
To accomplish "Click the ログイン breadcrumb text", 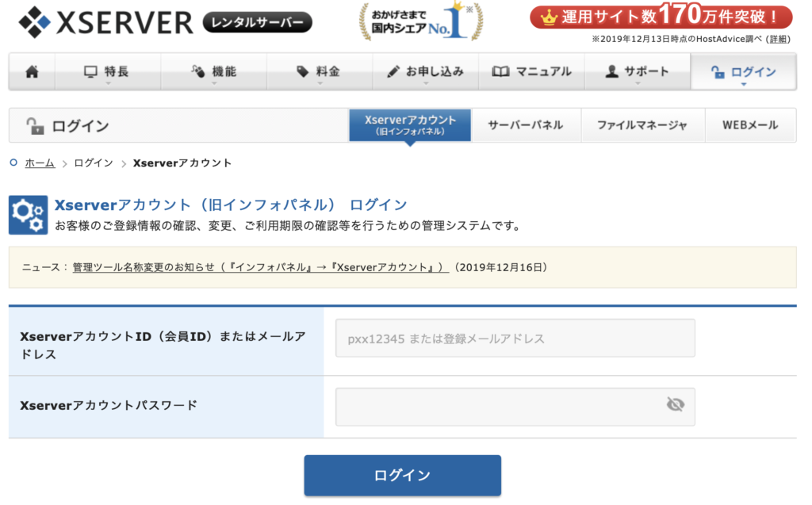I will click(x=94, y=163).
